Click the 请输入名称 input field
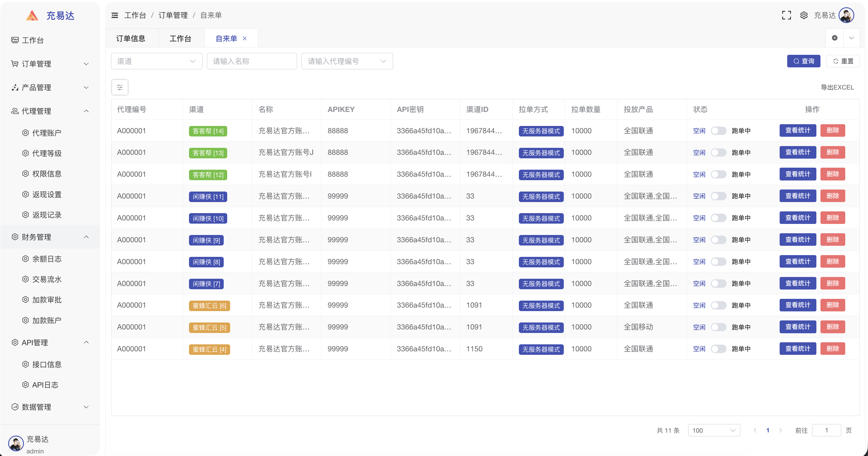868x456 pixels. (252, 61)
